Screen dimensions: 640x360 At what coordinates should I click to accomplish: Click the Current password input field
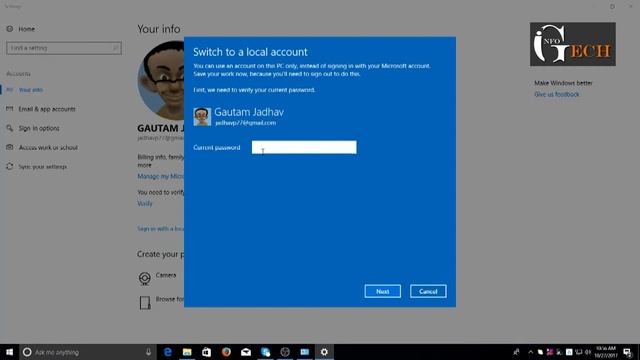[304, 147]
